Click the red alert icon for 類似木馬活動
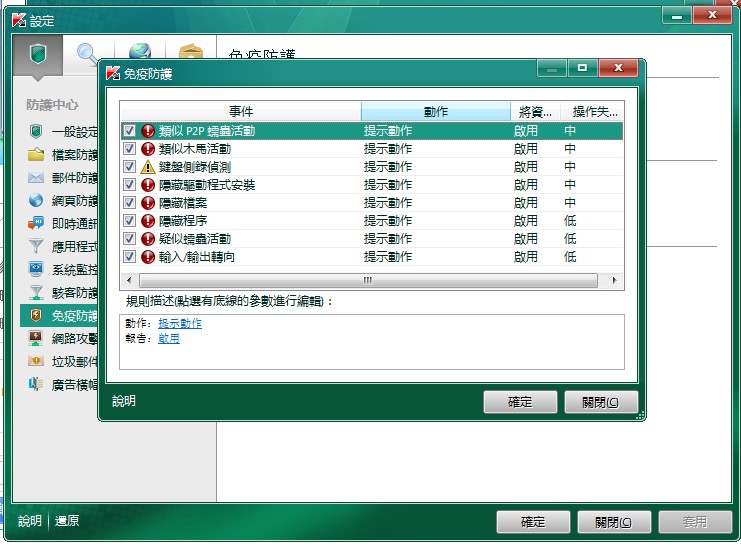This screenshot has height=547, width=741. (x=148, y=149)
